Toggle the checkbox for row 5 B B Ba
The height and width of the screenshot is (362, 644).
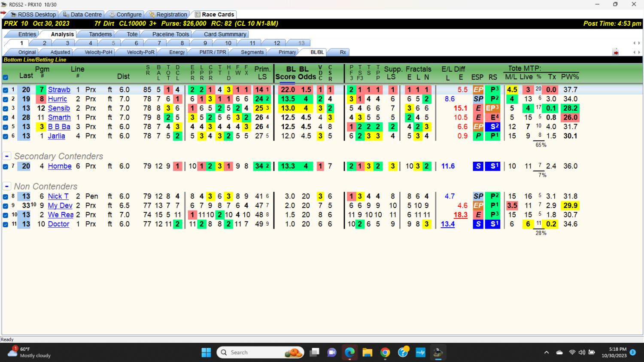point(6,127)
